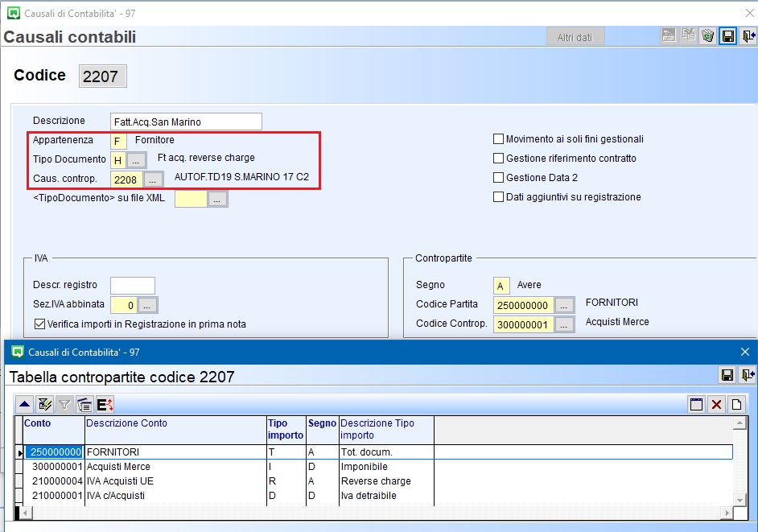Open Codice Partita lookup button
Viewport: 758px width, 532px height.
coord(563,305)
